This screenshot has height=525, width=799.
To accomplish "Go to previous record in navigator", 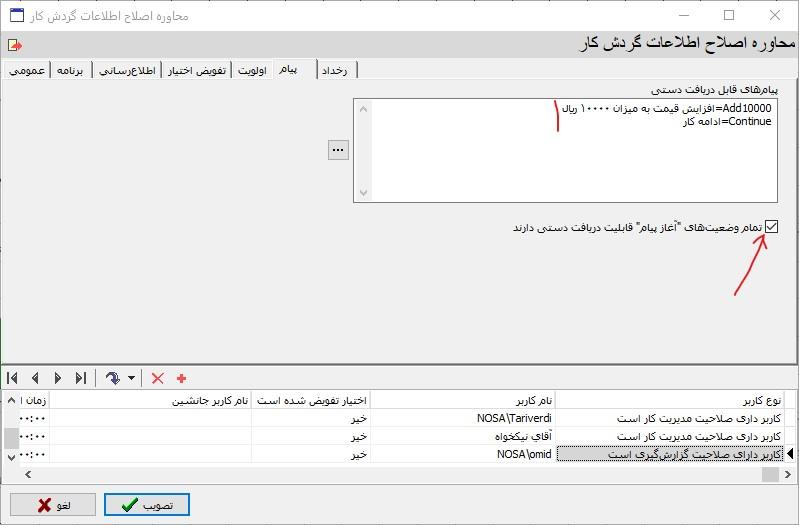I will pos(36,378).
